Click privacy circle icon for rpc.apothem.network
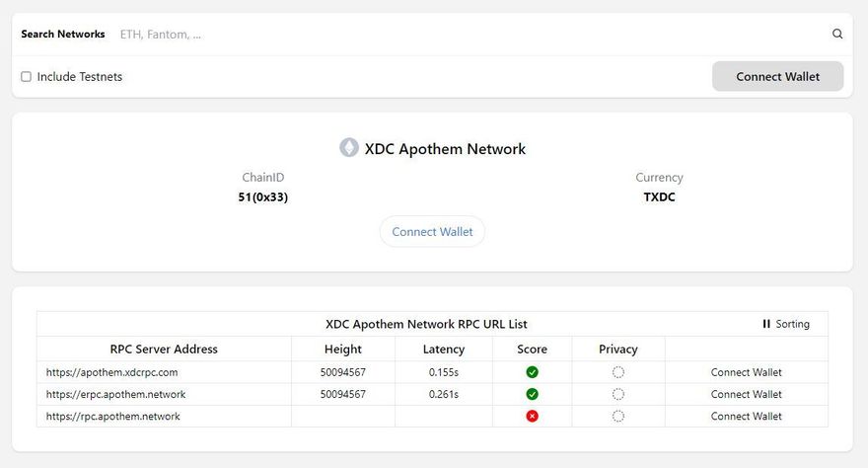 coord(617,416)
